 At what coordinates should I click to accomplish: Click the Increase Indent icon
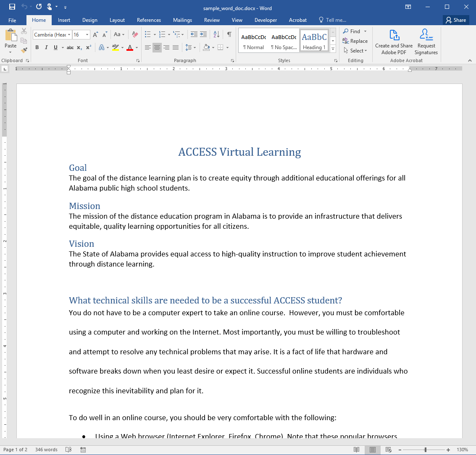(x=203, y=34)
